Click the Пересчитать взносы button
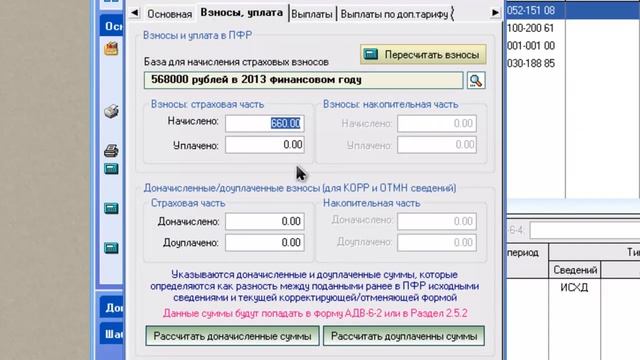Image resolution: width=640 pixels, height=360 pixels. click(x=423, y=54)
